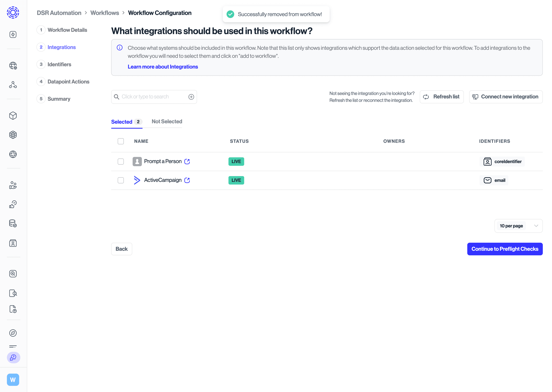Screen dimensions: 552x392
Task: Open the database verification icon in sidebar
Action: 13,223
